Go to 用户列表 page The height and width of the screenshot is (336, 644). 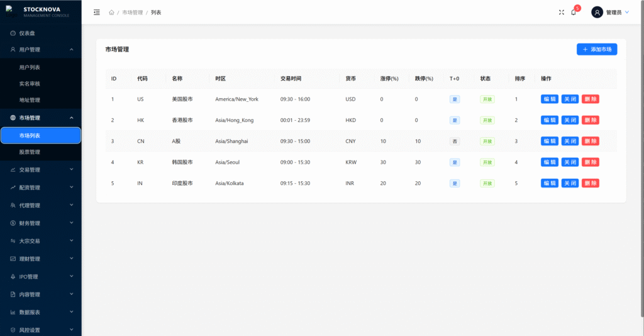pyautogui.click(x=30, y=67)
